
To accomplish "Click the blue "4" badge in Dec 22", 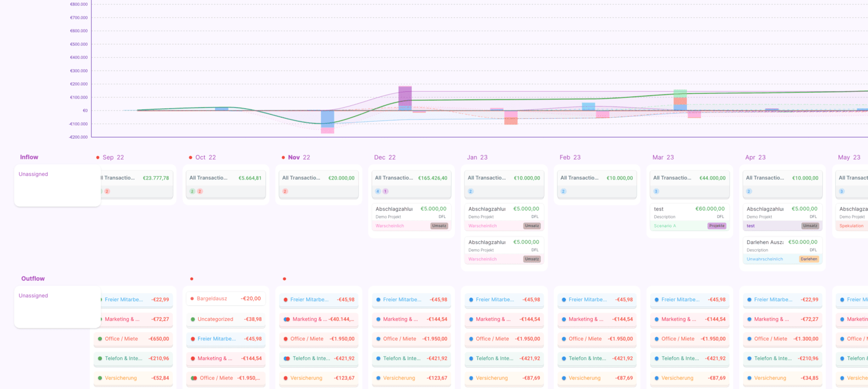I will (x=378, y=191).
